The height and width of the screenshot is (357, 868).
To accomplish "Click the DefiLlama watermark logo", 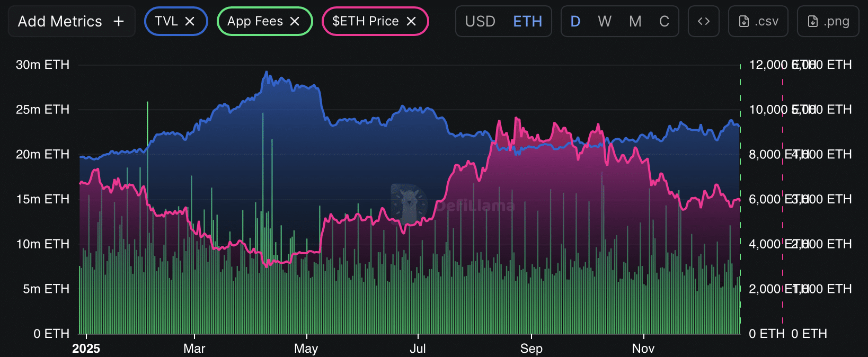I will 408,203.
